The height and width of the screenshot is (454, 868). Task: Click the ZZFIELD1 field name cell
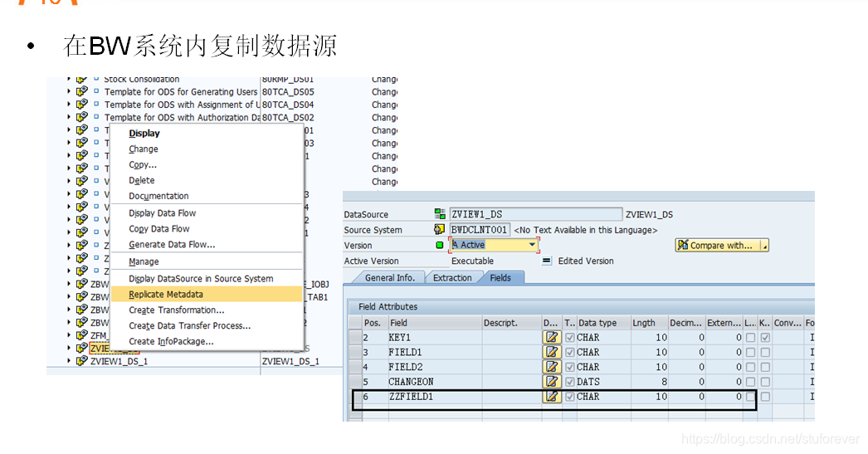pyautogui.click(x=435, y=397)
